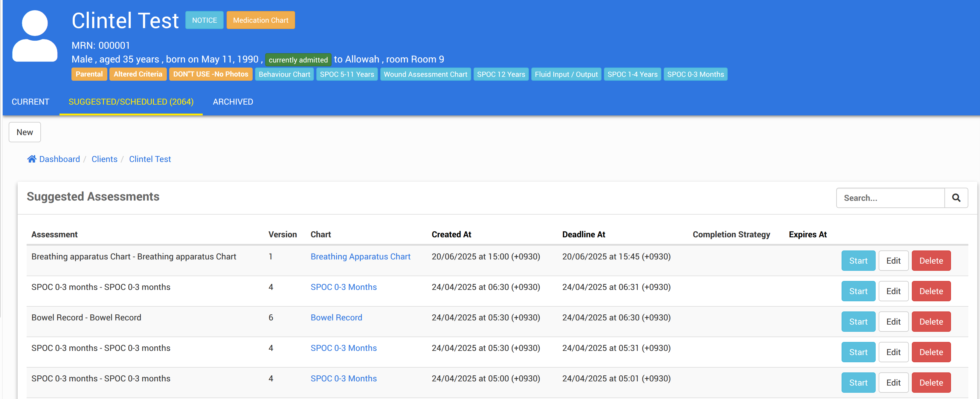Click the client avatar silhouette

(x=35, y=36)
